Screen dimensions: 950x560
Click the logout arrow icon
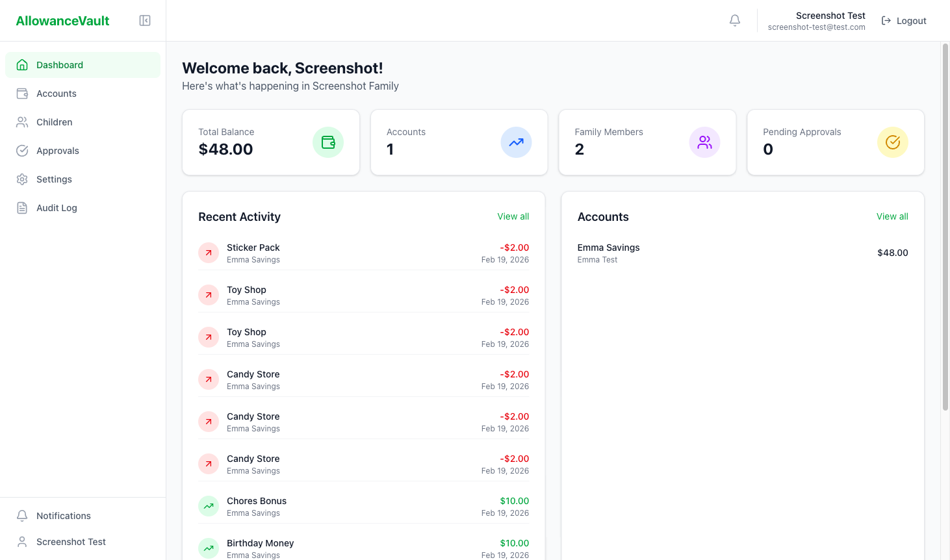tap(886, 20)
